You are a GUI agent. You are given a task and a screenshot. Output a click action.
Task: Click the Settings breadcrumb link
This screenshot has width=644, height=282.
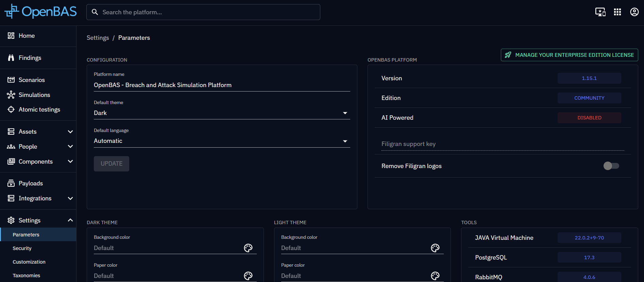pyautogui.click(x=98, y=38)
